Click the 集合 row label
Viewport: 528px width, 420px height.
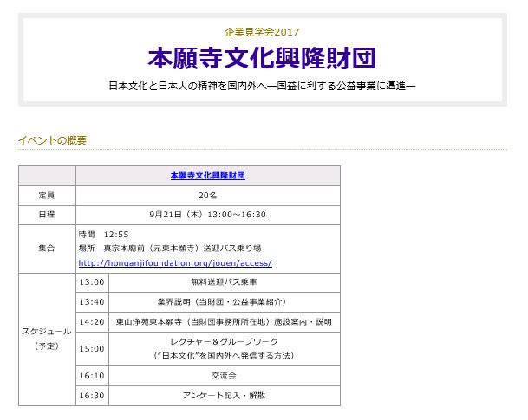(x=47, y=249)
